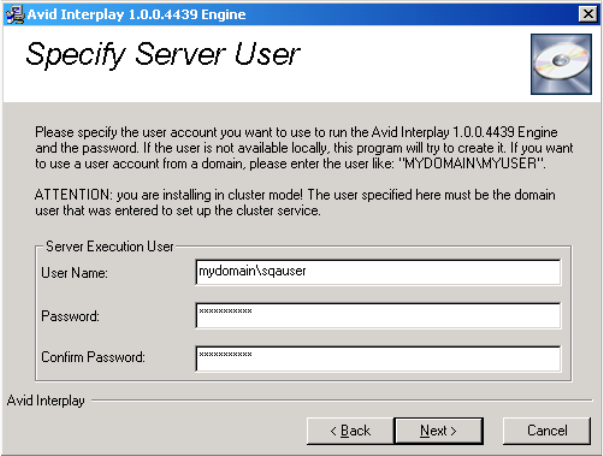Cancel the installation
The width and height of the screenshot is (603, 456).
[547, 431]
